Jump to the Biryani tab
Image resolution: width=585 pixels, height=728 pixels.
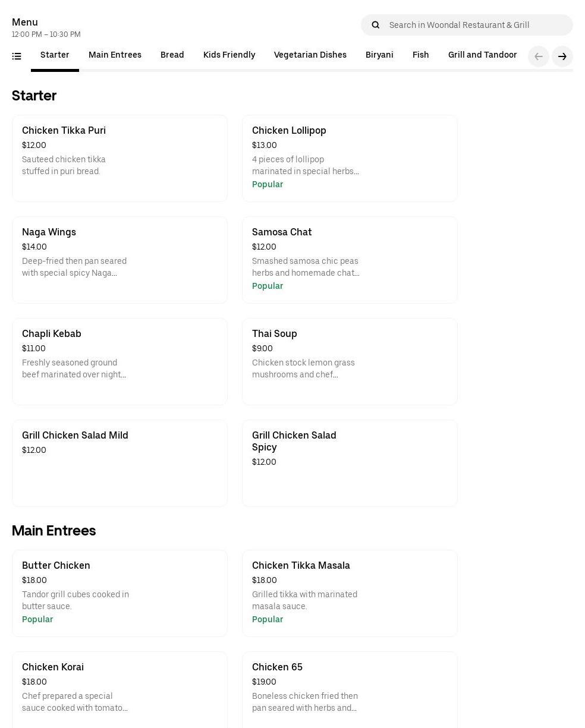pyautogui.click(x=379, y=55)
